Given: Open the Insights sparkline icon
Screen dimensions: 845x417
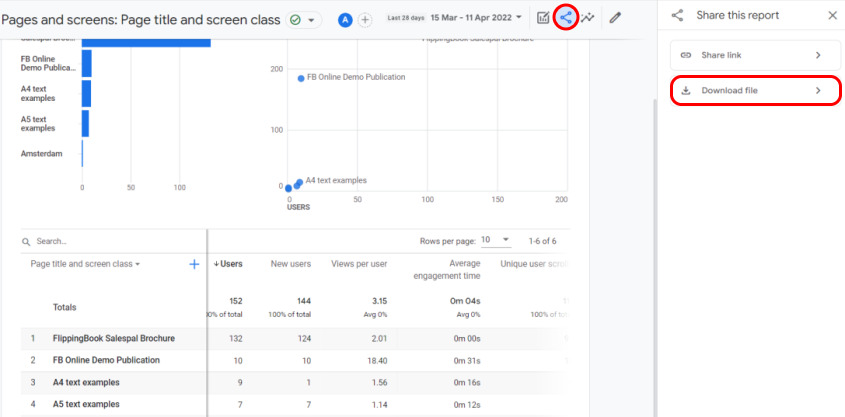Looking at the screenshot, I should [588, 18].
